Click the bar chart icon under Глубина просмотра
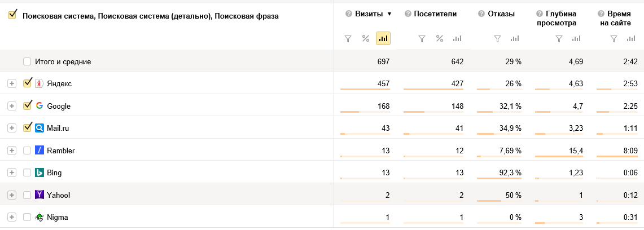644x230 pixels. click(577, 38)
